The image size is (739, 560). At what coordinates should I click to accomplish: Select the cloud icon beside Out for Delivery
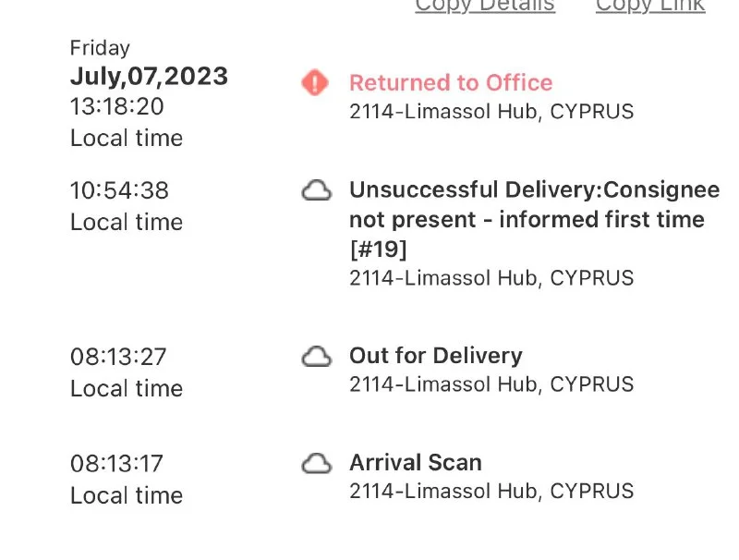(317, 357)
